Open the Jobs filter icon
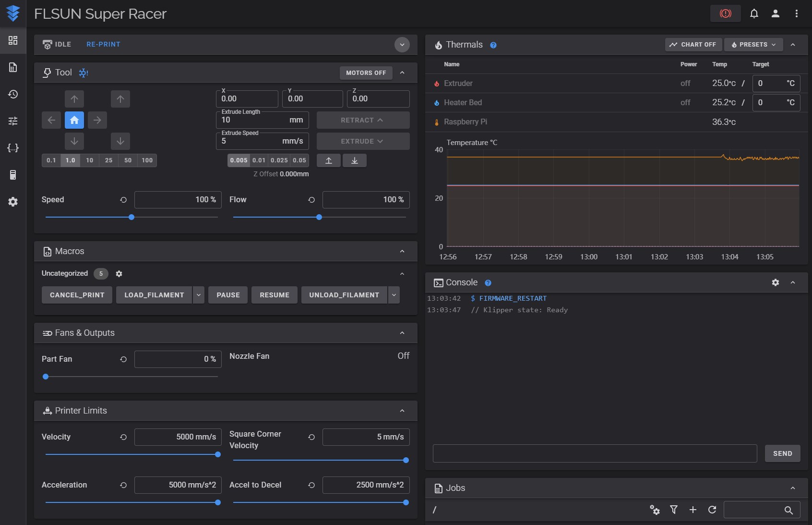This screenshot has height=525, width=812. coord(674,510)
